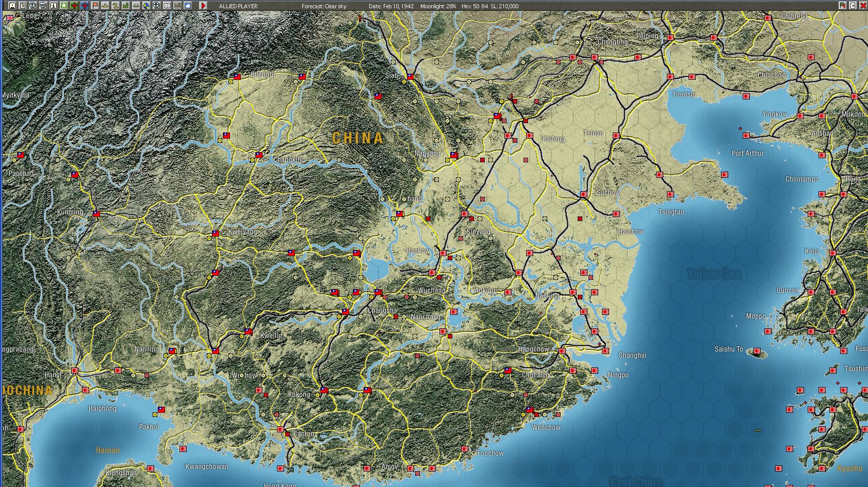Select the Japanese base at Hanoi
The image size is (868, 487).
[x=75, y=371]
